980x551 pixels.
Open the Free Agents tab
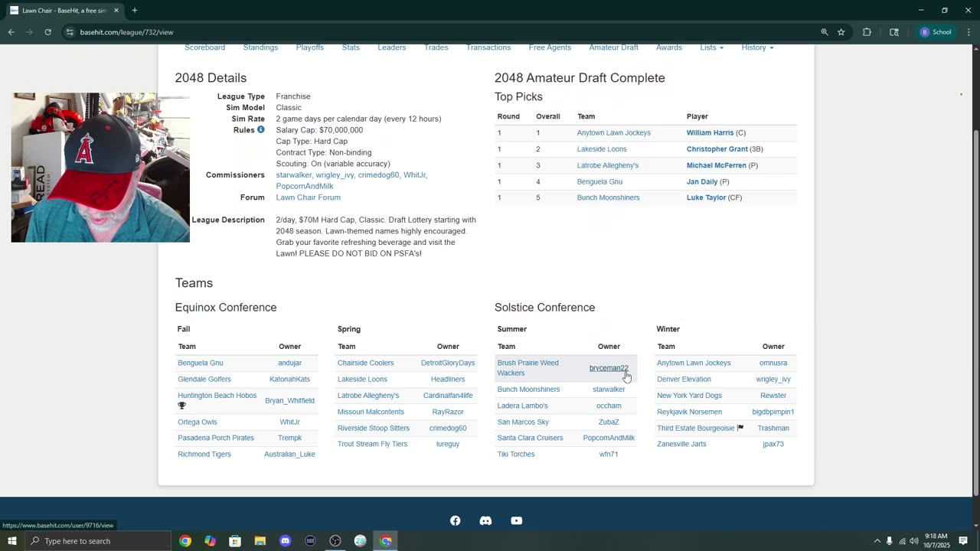(550, 47)
